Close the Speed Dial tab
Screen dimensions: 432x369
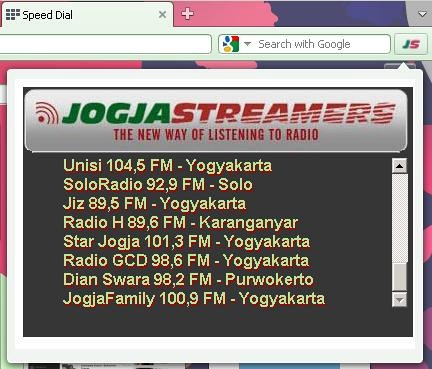(162, 15)
